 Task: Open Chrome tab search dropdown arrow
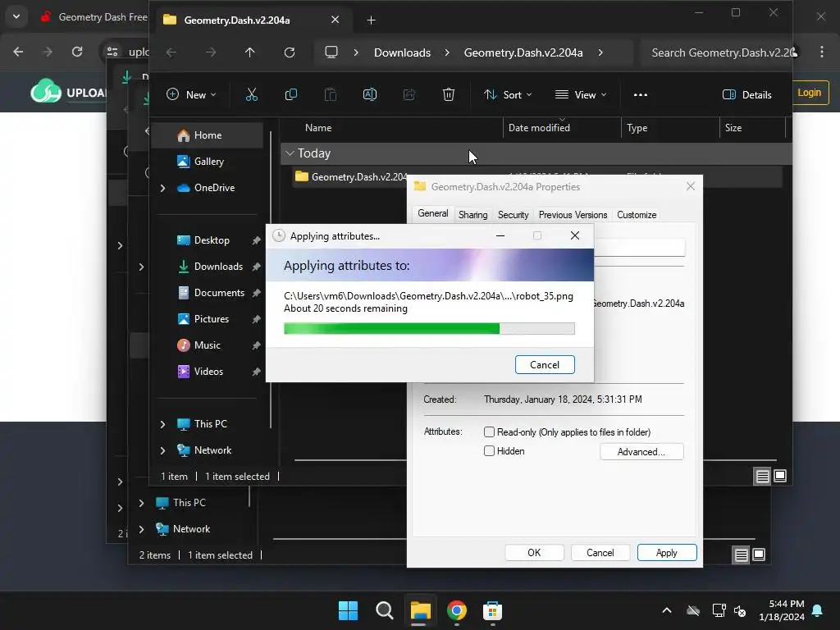pyautogui.click(x=16, y=16)
